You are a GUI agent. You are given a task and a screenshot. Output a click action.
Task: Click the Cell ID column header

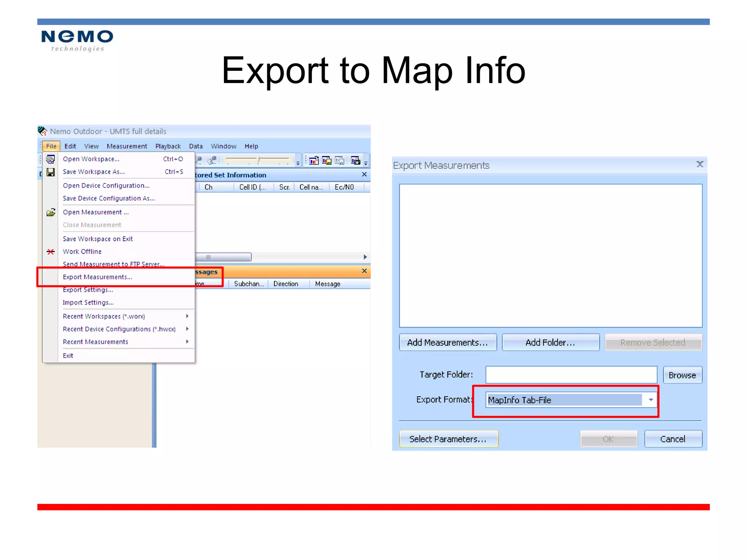[253, 187]
